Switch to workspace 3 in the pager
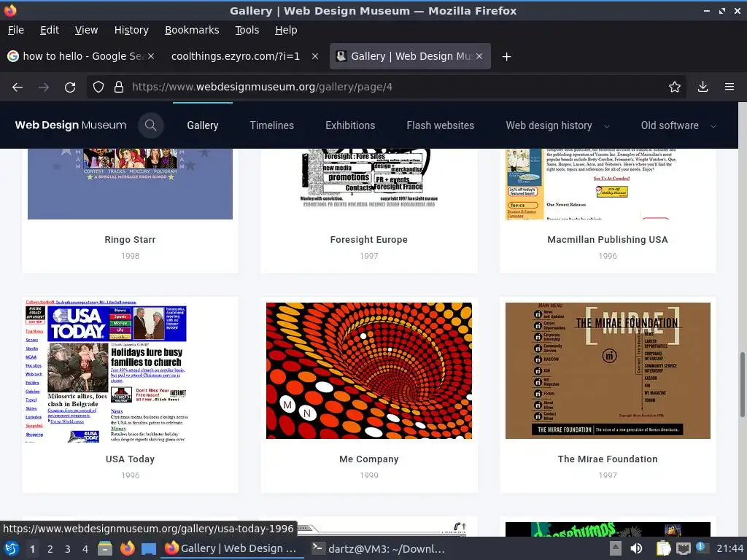Screen dimensions: 747x560 tap(68, 549)
